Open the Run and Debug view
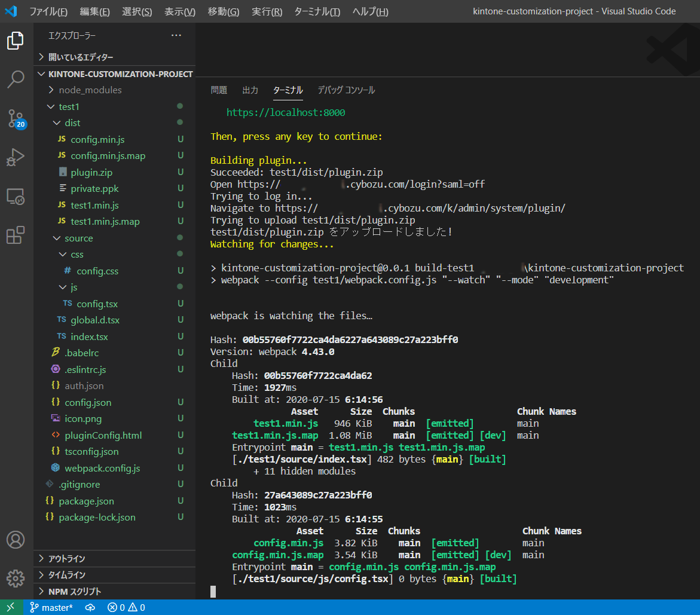Screen dimensions: 700x615 (x=16, y=157)
